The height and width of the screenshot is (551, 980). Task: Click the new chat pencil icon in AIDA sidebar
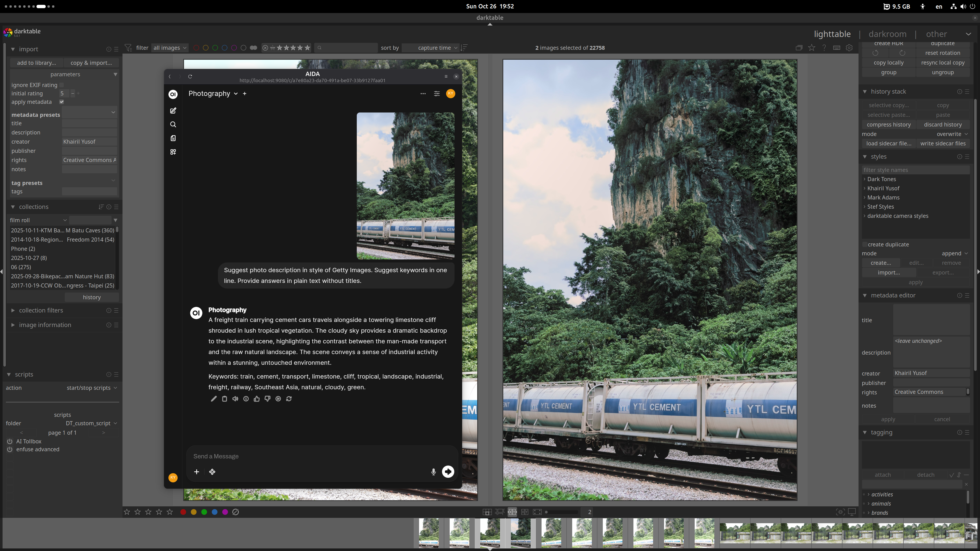pos(173,111)
